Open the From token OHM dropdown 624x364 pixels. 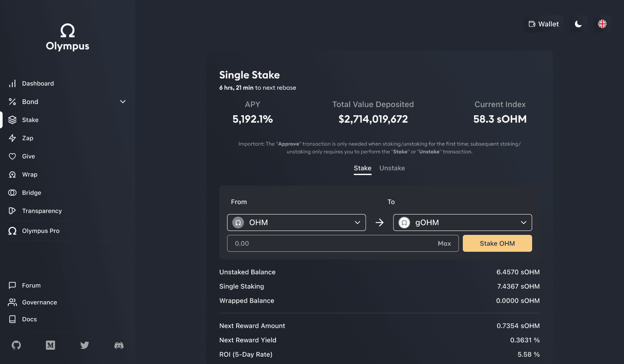[x=296, y=223]
